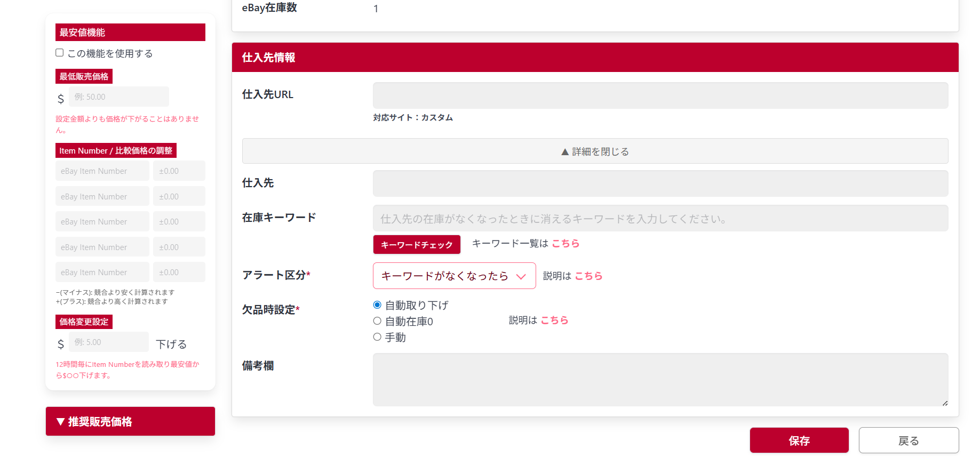Select the 自動取り下げ radio option
The width and height of the screenshot is (980, 457).
tap(377, 305)
